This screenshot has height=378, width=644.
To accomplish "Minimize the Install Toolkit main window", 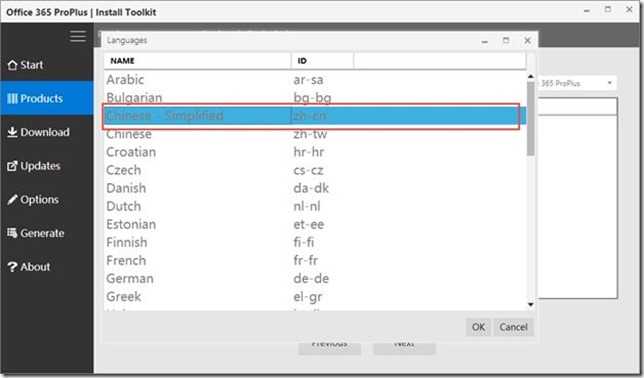I will (x=587, y=11).
